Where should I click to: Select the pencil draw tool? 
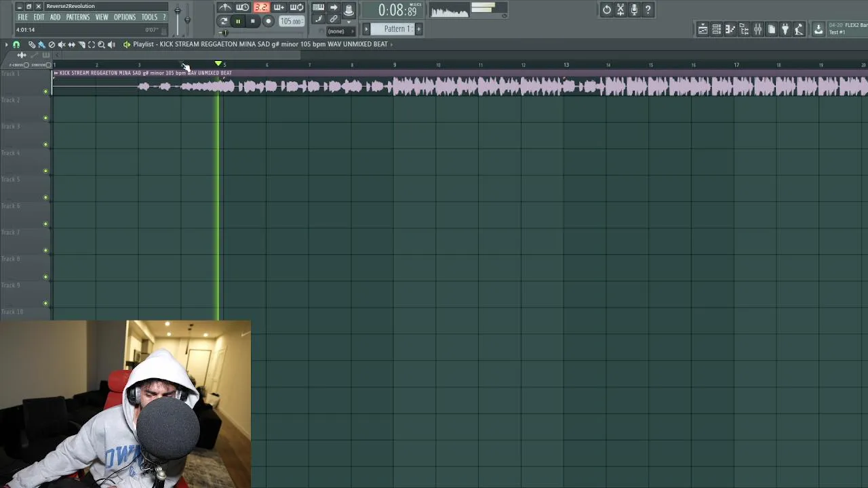click(x=32, y=44)
